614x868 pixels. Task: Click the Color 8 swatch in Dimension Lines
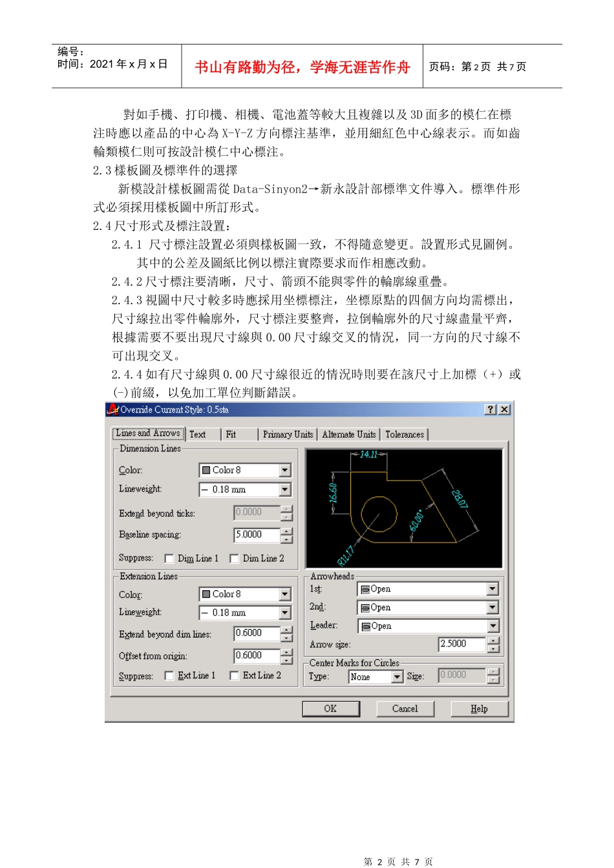[206, 470]
